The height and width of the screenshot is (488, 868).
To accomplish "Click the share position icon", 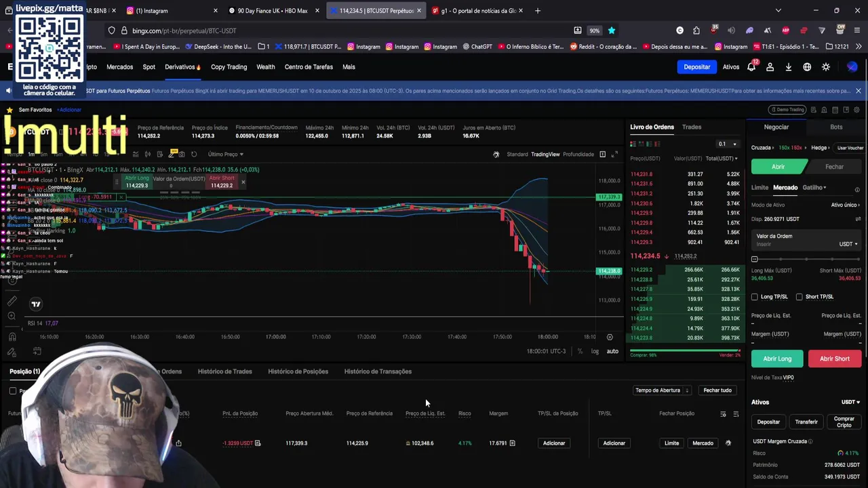I will coord(178,443).
